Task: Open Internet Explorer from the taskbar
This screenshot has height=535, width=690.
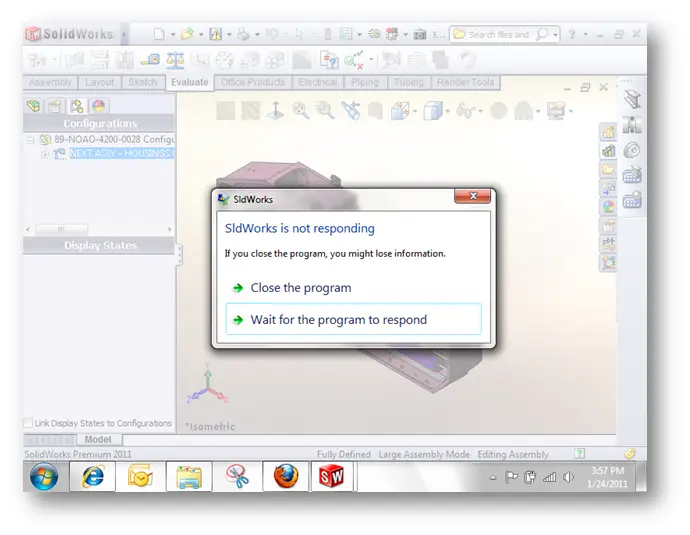Action: pyautogui.click(x=92, y=476)
